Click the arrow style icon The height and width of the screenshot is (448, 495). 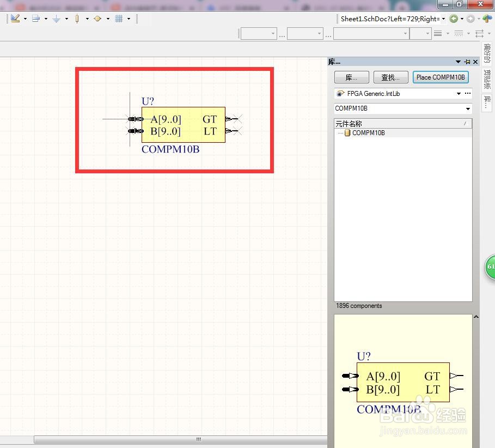pyautogui.click(x=480, y=33)
